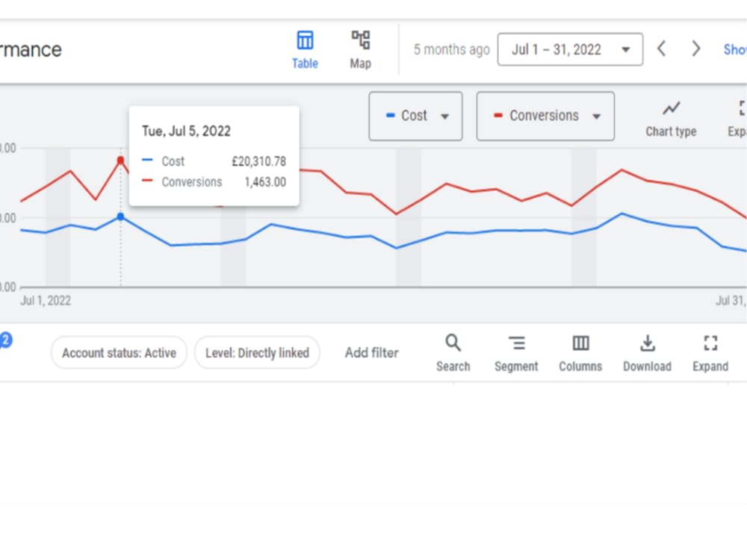Expand the table to full screen
747x560 pixels.
pyautogui.click(x=710, y=353)
